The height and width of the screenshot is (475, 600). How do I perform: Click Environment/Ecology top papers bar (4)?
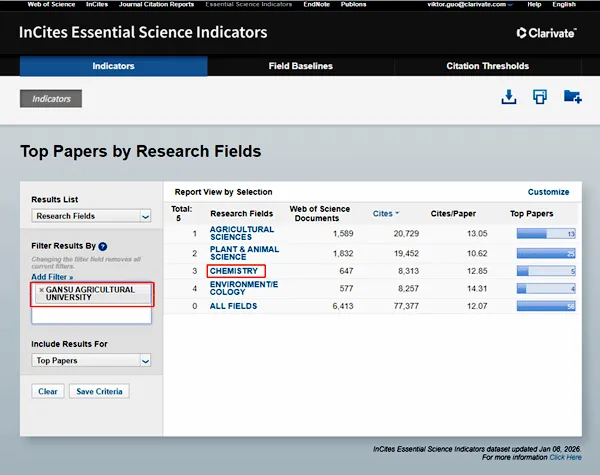[x=546, y=289]
